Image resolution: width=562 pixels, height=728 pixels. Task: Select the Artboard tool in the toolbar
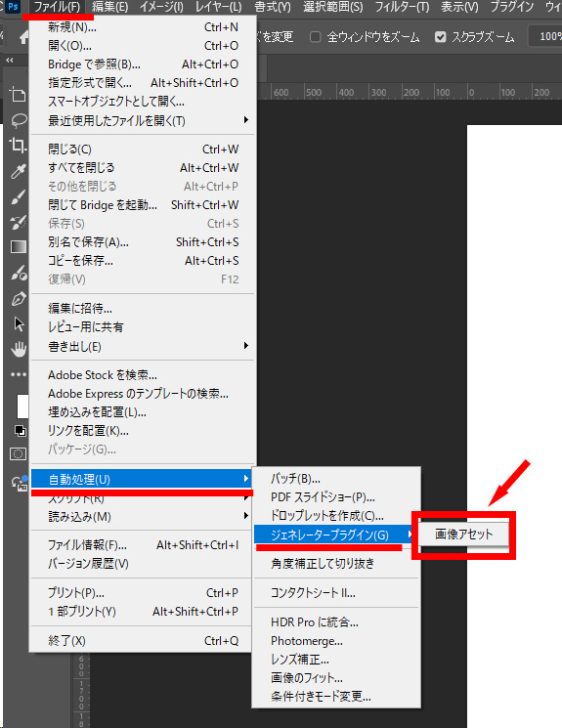point(19,95)
